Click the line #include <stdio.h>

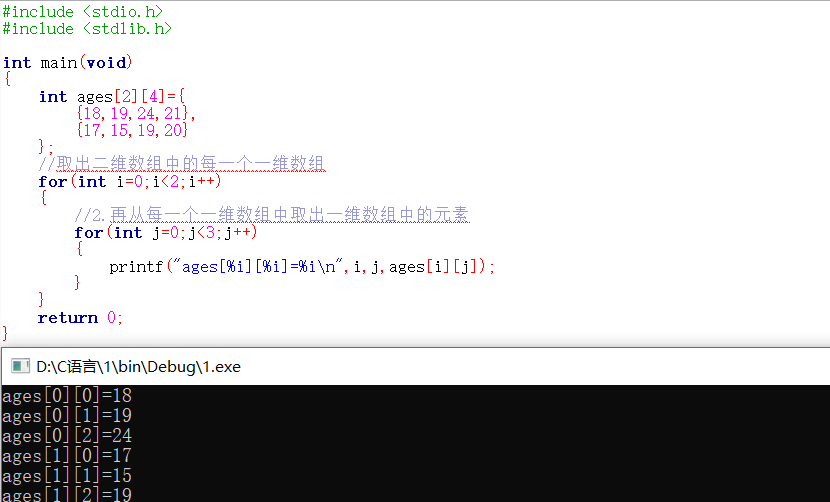(83, 12)
